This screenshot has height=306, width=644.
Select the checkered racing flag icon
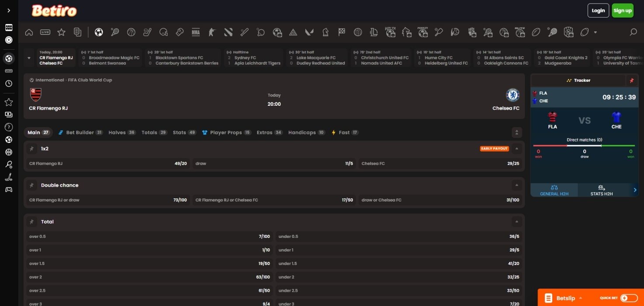point(342,32)
